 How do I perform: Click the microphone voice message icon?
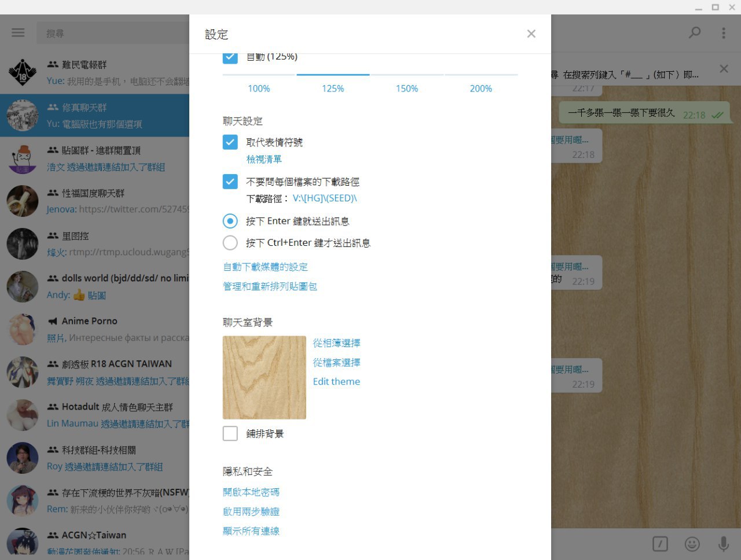(723, 544)
